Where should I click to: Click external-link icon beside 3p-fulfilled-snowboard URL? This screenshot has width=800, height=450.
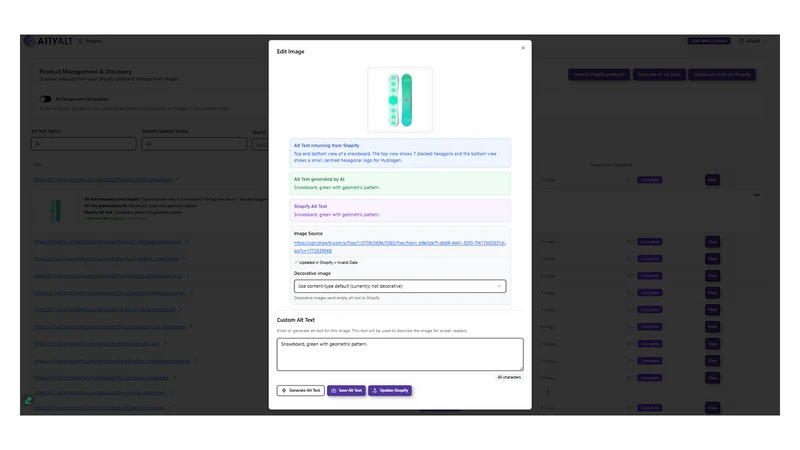tap(177, 180)
